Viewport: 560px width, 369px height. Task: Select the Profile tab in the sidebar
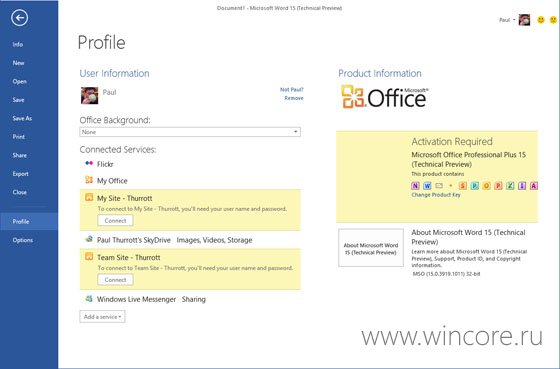[29, 221]
